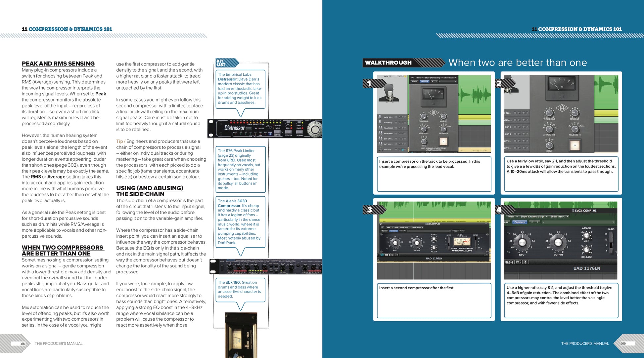Click the Peak and RMS Sensing heading

(x=58, y=63)
